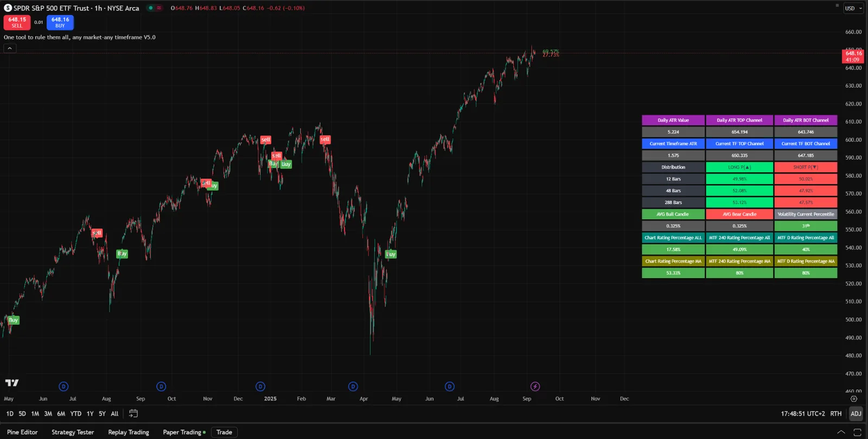Click the 'Current Timeframe ATR' cell

pyautogui.click(x=673, y=144)
